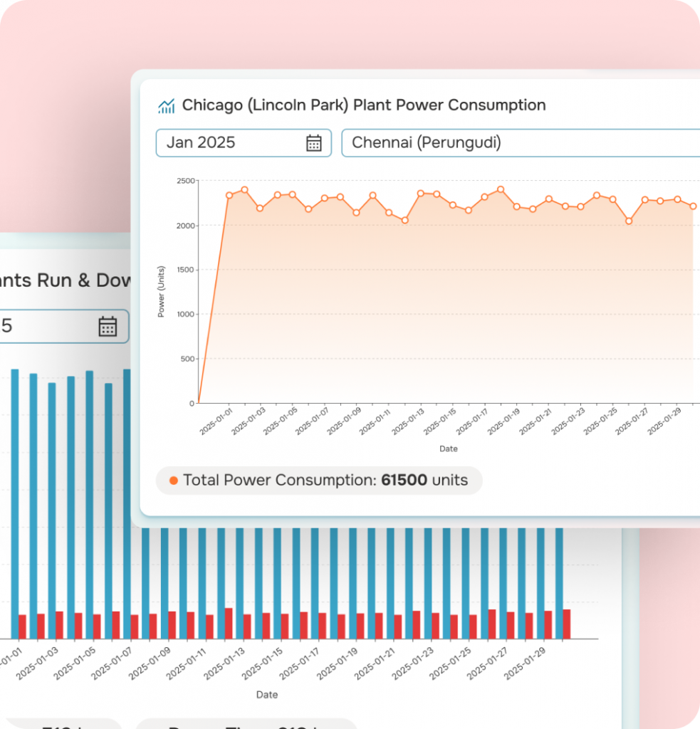Click the blue bar for 2025-01-03 in the Run & Down chart

point(52,510)
